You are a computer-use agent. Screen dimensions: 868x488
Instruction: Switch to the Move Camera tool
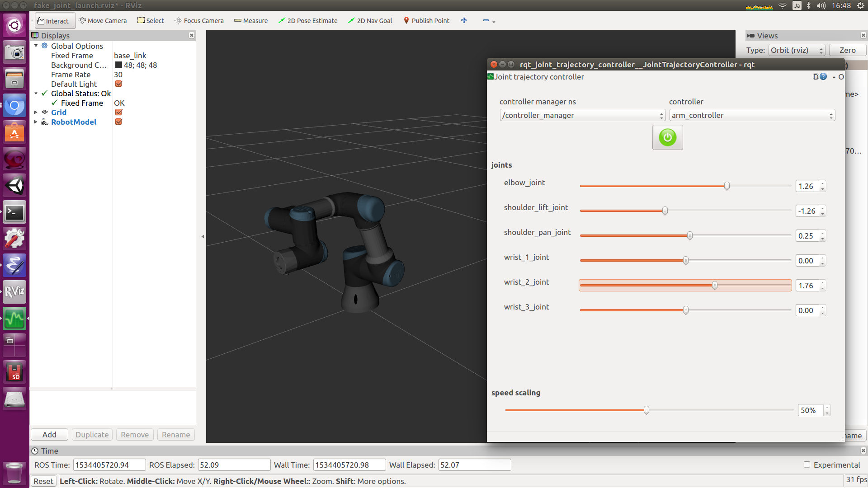point(103,21)
